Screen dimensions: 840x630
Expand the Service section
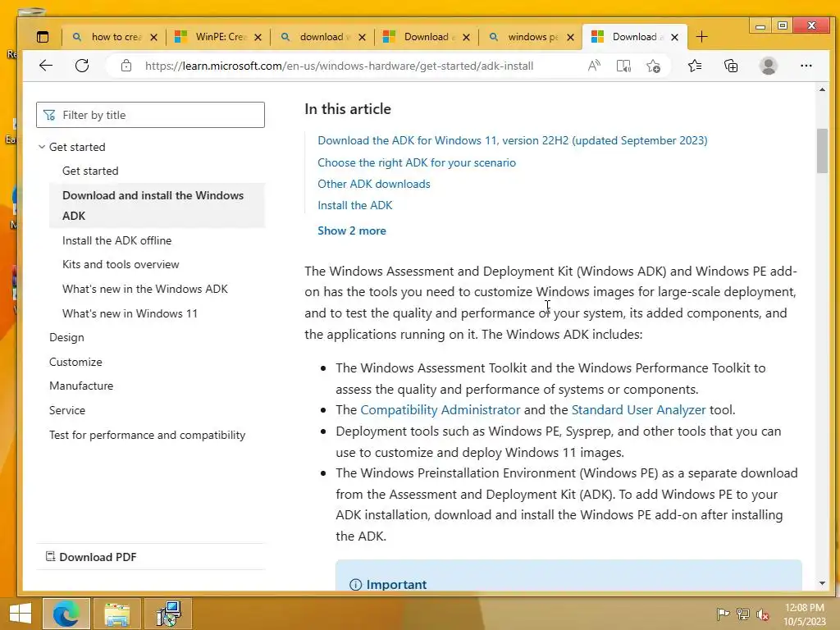[67, 410]
